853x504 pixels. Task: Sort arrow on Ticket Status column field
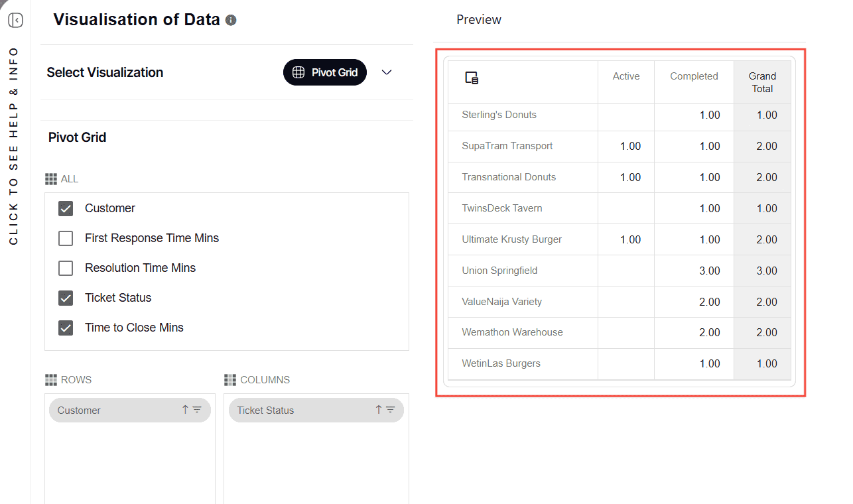tap(378, 410)
